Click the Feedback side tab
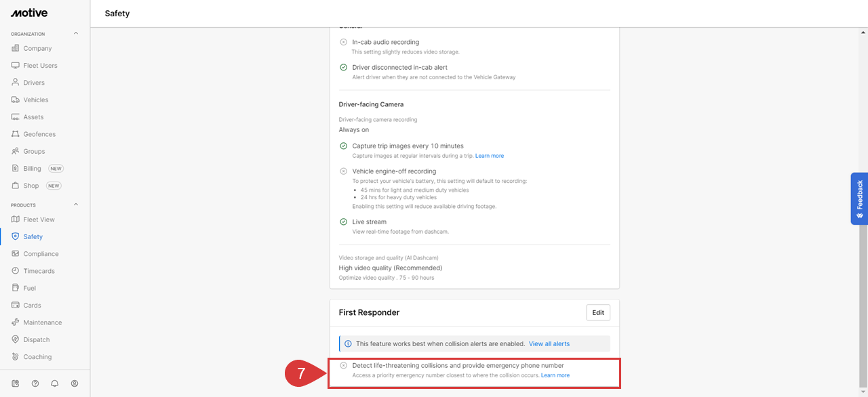Screen dimensions: 868x397 tap(859, 198)
